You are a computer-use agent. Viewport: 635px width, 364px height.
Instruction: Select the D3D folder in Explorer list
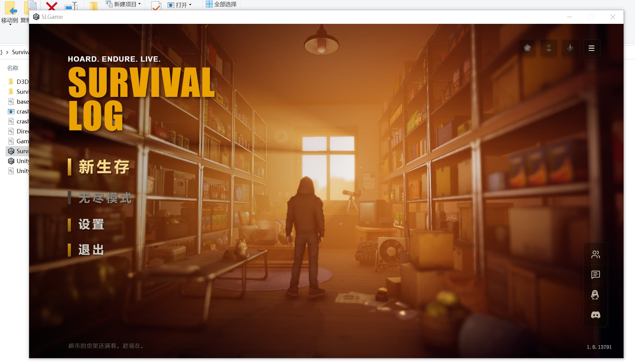(x=18, y=82)
